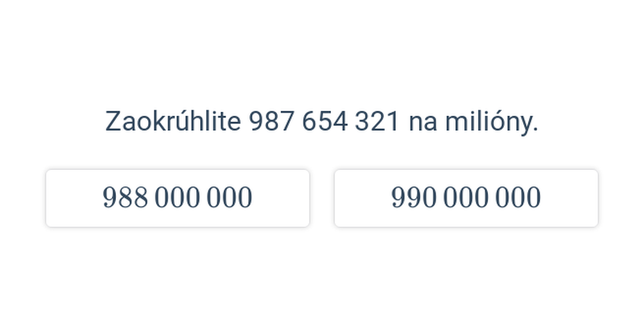The height and width of the screenshot is (322, 644).
Task: Select the answer 988 000 000
Action: (x=177, y=198)
